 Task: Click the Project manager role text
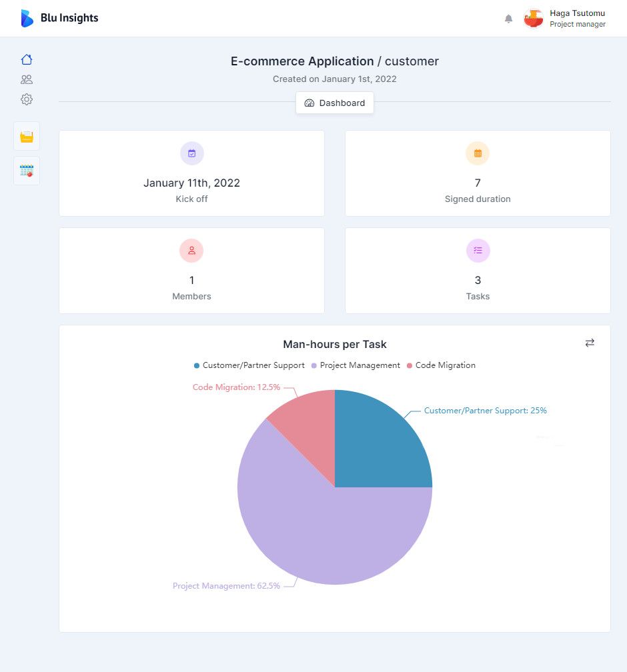click(x=578, y=25)
